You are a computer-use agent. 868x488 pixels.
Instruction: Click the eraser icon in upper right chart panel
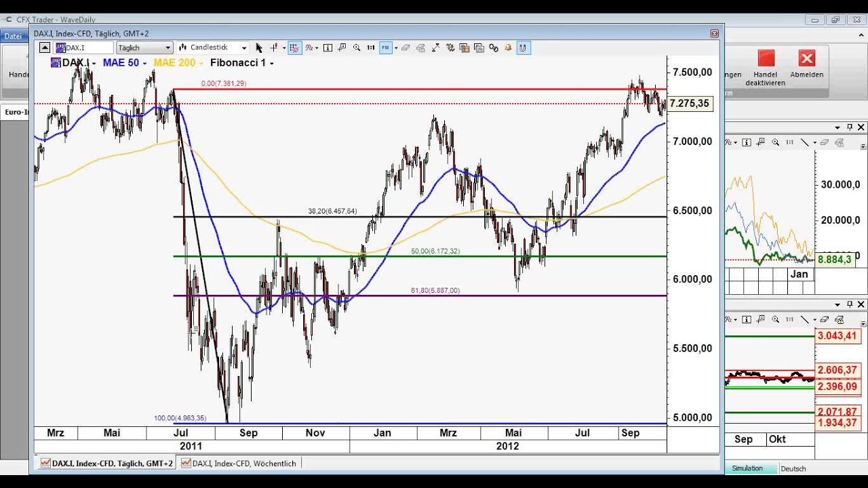825,142
